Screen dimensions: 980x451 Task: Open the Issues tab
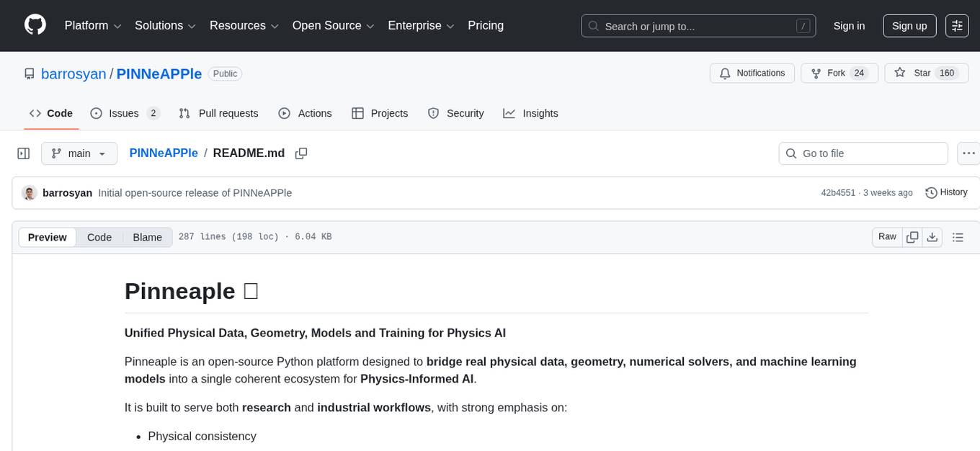point(125,113)
